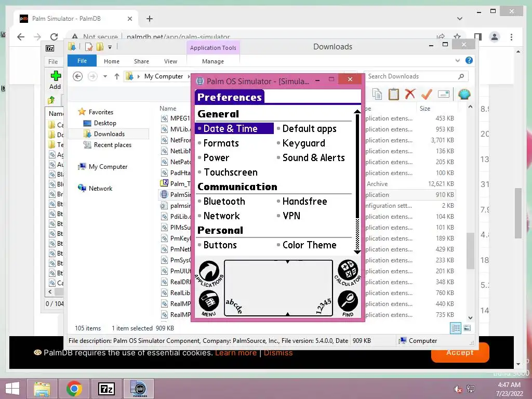
Task: Click the muted speaker tray icon
Action: point(458,389)
